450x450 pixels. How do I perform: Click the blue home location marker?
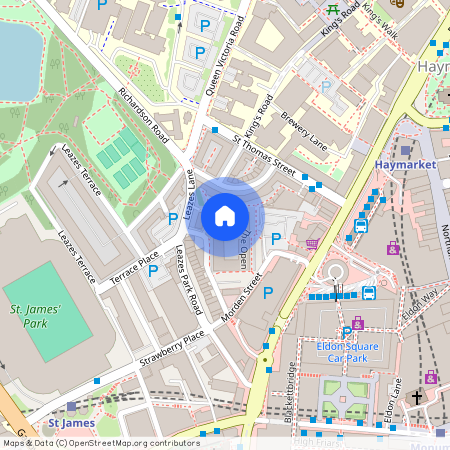click(x=225, y=217)
